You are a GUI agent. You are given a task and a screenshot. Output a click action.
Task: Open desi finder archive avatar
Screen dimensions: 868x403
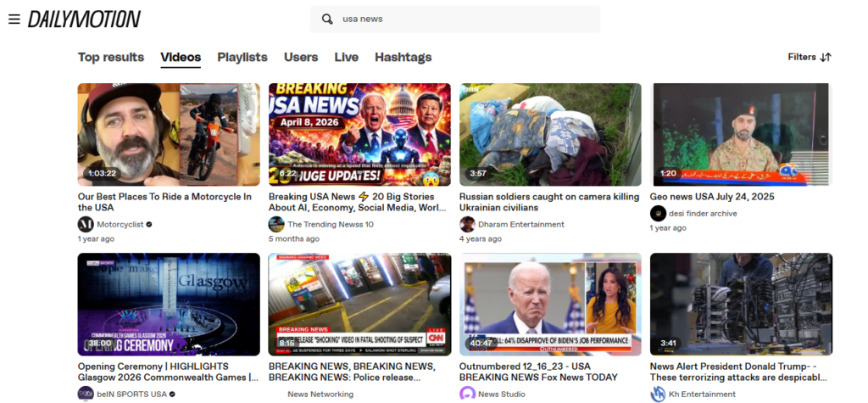(658, 214)
